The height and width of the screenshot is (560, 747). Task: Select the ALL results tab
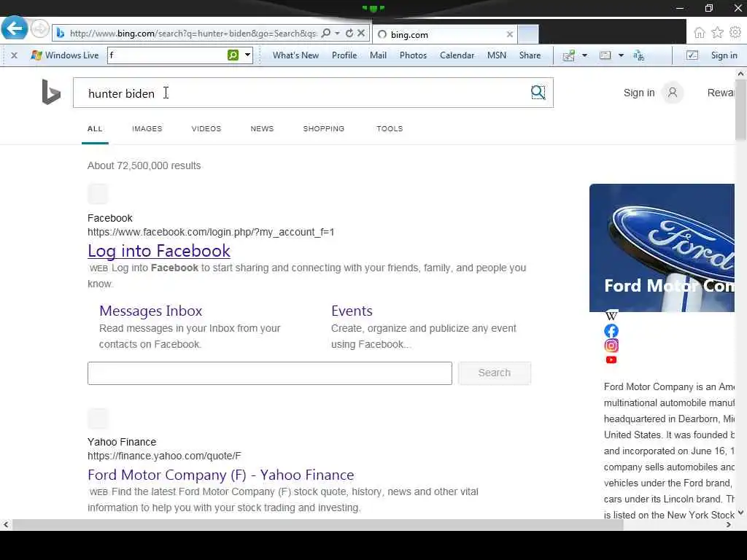tap(95, 128)
